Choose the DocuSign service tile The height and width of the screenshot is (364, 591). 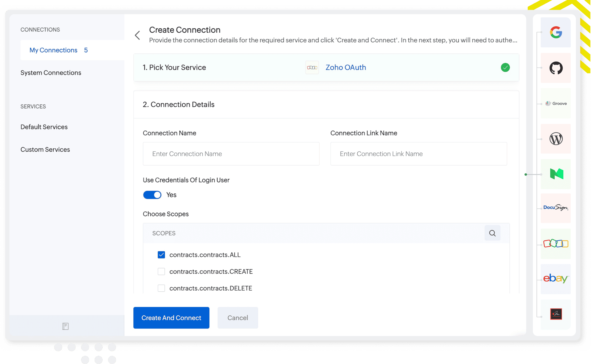tap(556, 208)
